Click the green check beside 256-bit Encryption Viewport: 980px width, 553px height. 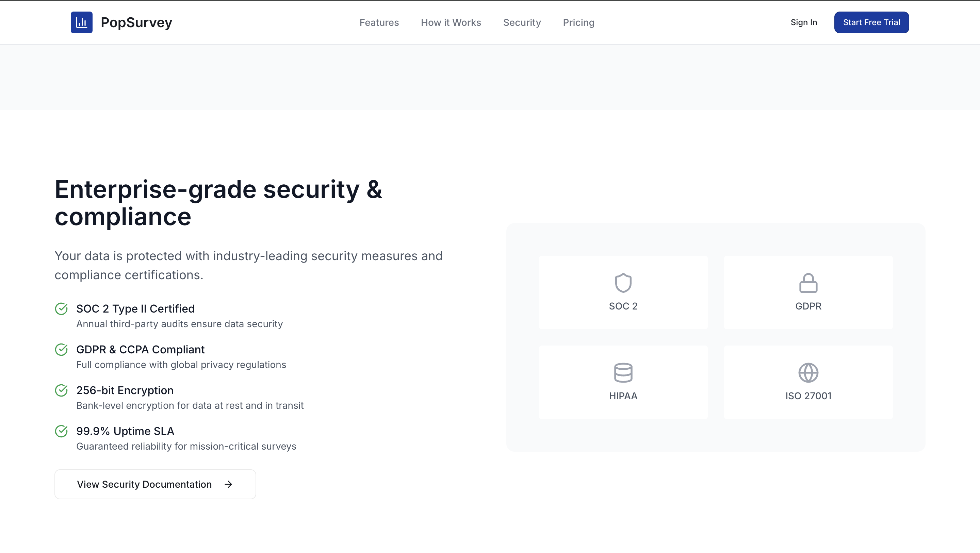click(61, 390)
